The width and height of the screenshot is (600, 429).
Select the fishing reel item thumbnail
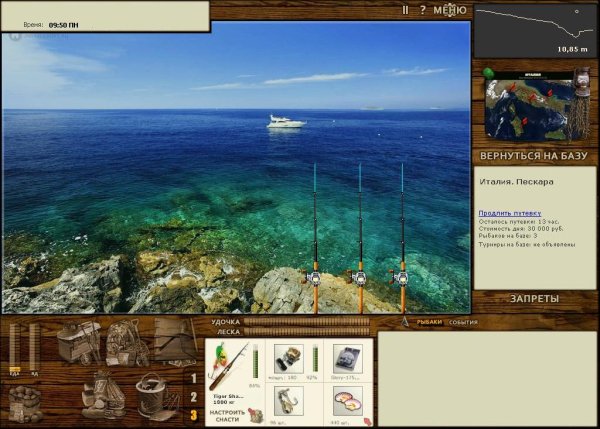coord(289,359)
